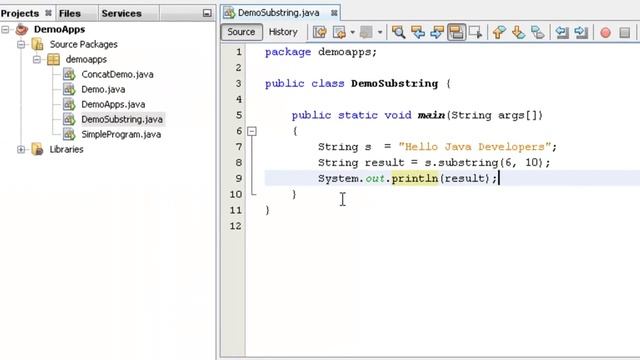
Task: Select SimpleProgram.java in project tree
Action: (121, 135)
